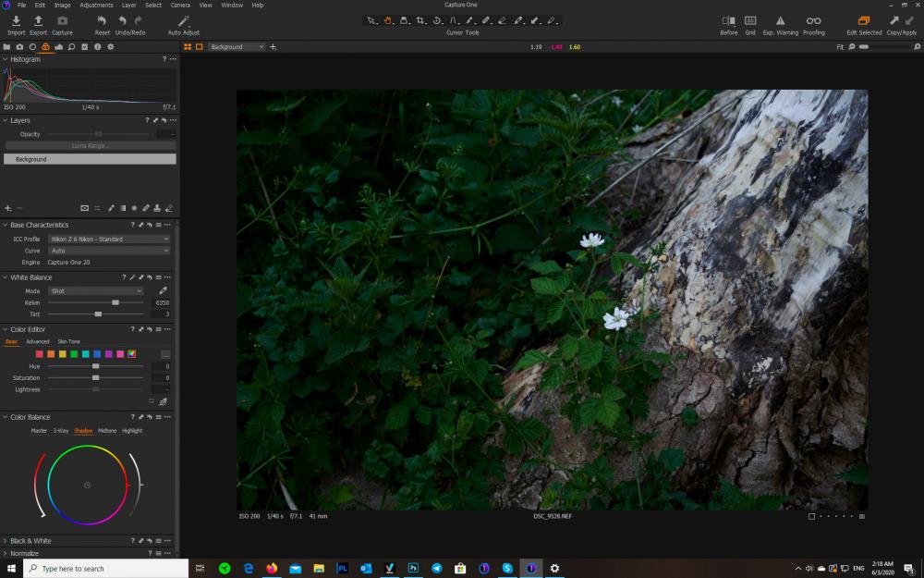Add a new layer with the plus icon
The width and height of the screenshot is (924, 578).
(x=7, y=208)
